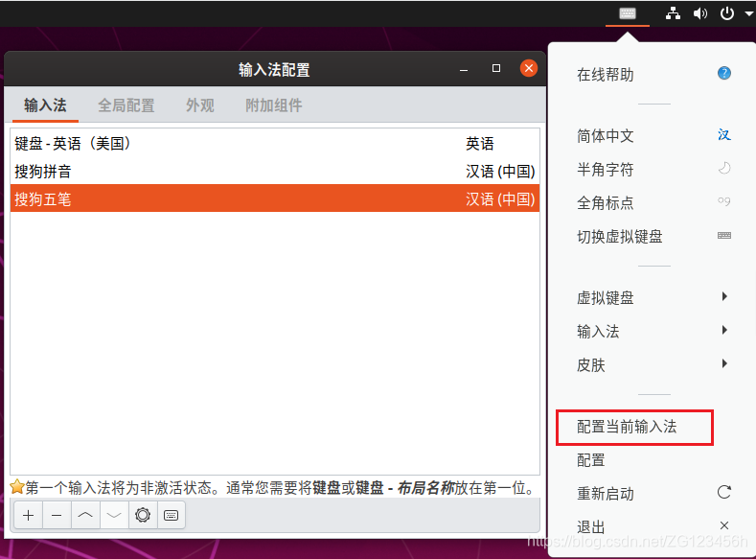
Task: Switch to 附加组件 tab
Action: [274, 105]
